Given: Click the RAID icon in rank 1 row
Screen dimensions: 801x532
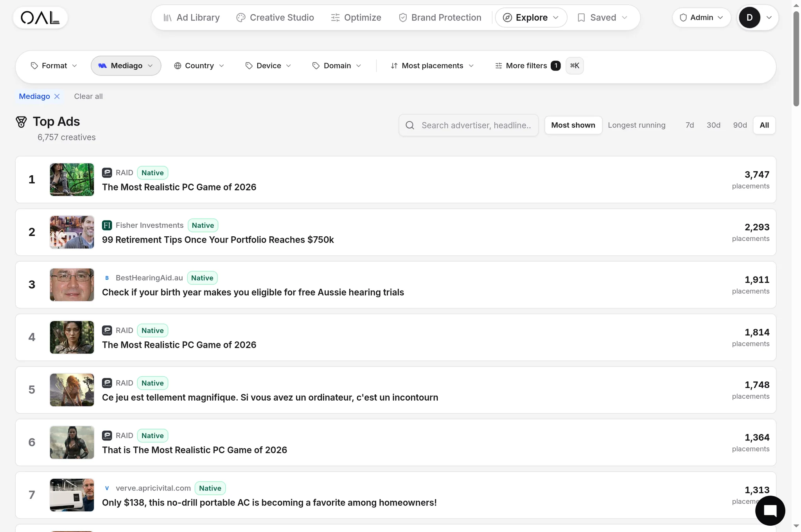Looking at the screenshot, I should (x=107, y=173).
